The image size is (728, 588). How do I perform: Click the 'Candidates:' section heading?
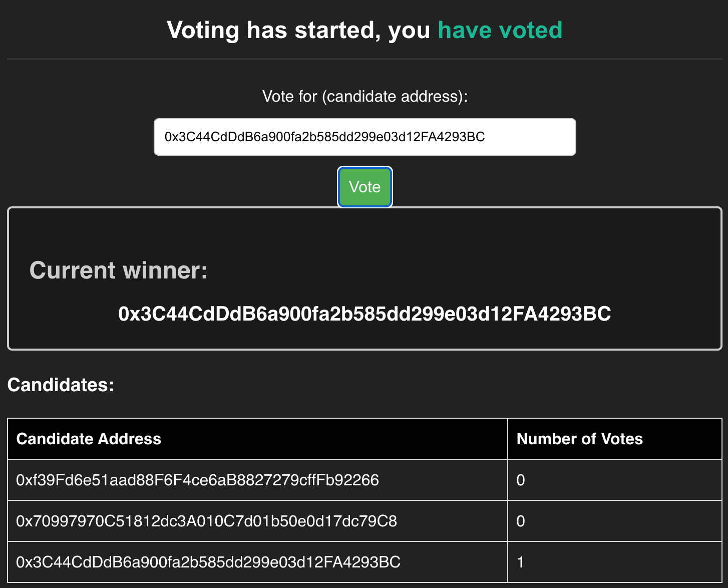click(60, 385)
